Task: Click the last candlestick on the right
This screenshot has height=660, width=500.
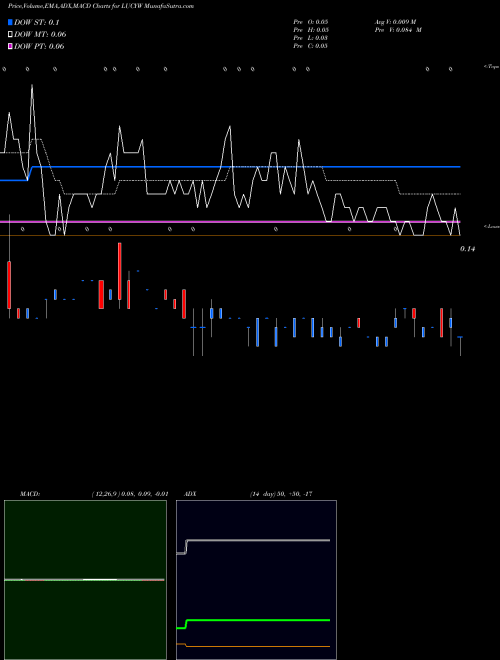Action: click(x=460, y=346)
